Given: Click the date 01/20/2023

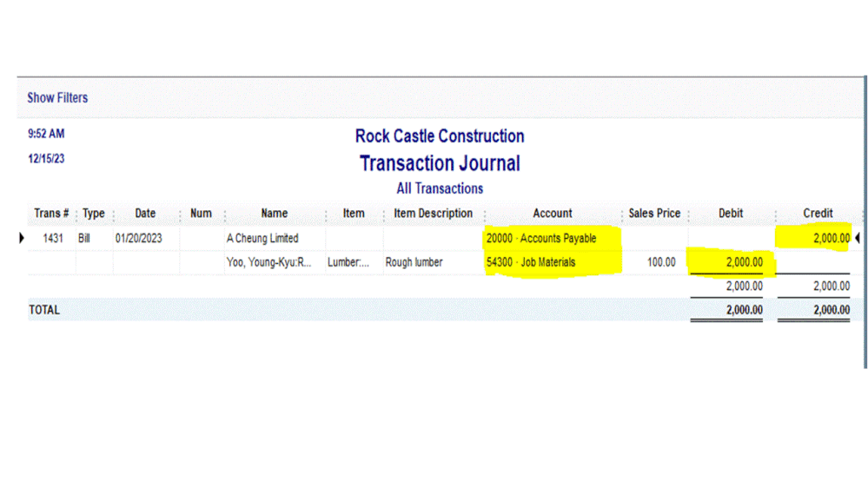Looking at the screenshot, I should 138,239.
